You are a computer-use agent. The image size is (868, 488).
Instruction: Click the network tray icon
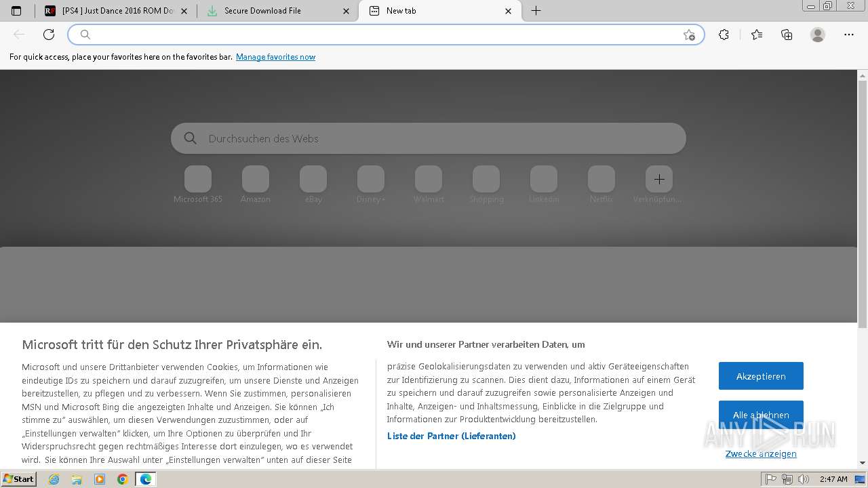pos(787,479)
